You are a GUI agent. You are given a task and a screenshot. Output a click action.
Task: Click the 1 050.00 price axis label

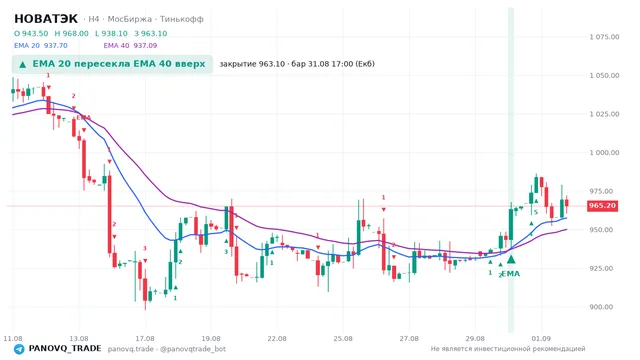tap(604, 76)
